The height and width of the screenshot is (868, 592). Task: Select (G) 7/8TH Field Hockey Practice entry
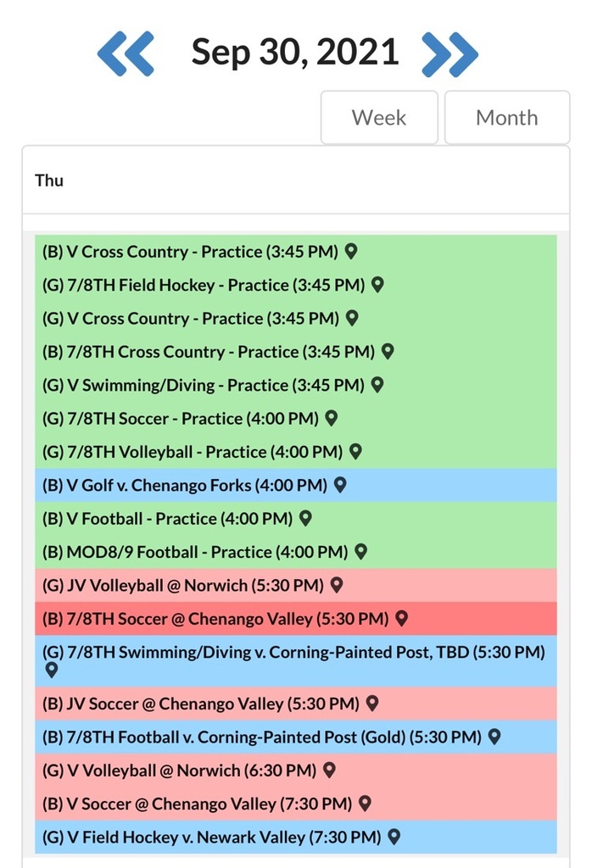click(x=296, y=285)
